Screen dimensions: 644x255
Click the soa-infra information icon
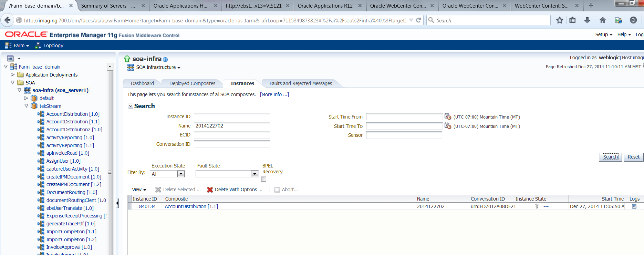pos(165,60)
